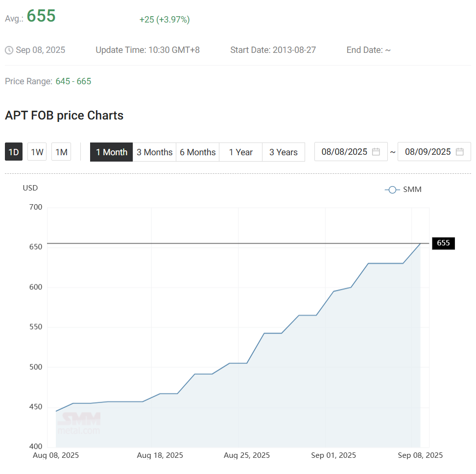Switch chart to 6 Months range
The image size is (476, 474).
click(x=197, y=152)
